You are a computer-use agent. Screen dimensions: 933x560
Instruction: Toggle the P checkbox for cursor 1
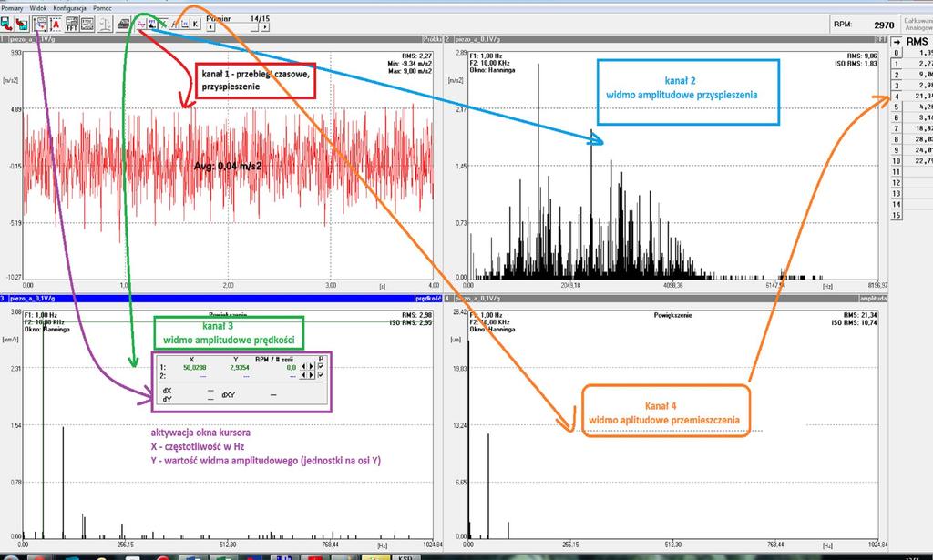coord(322,367)
